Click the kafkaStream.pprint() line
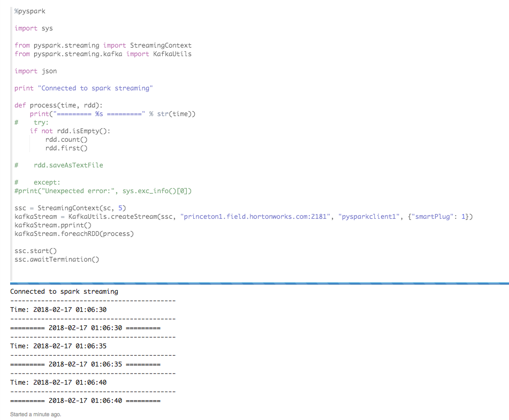 click(x=51, y=225)
